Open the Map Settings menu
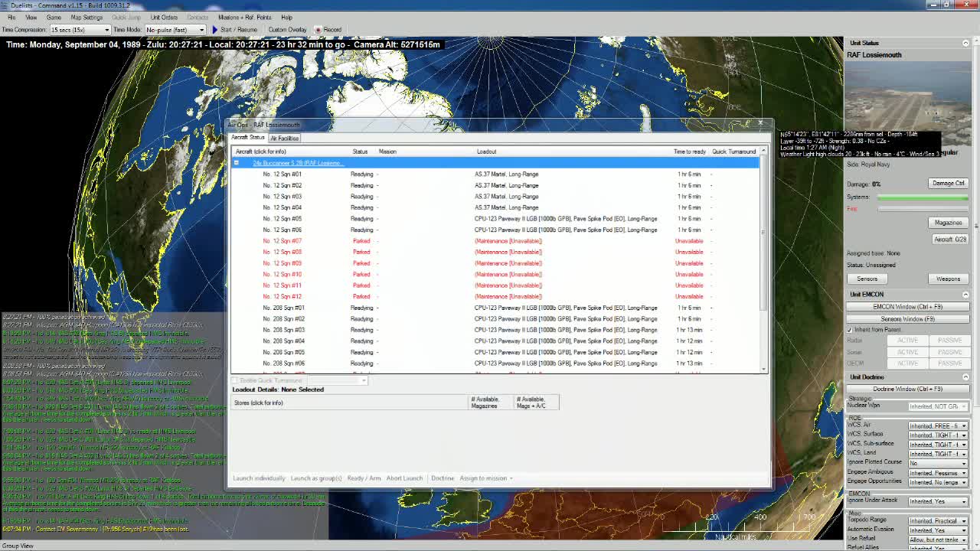The width and height of the screenshot is (980, 551). click(x=87, y=17)
